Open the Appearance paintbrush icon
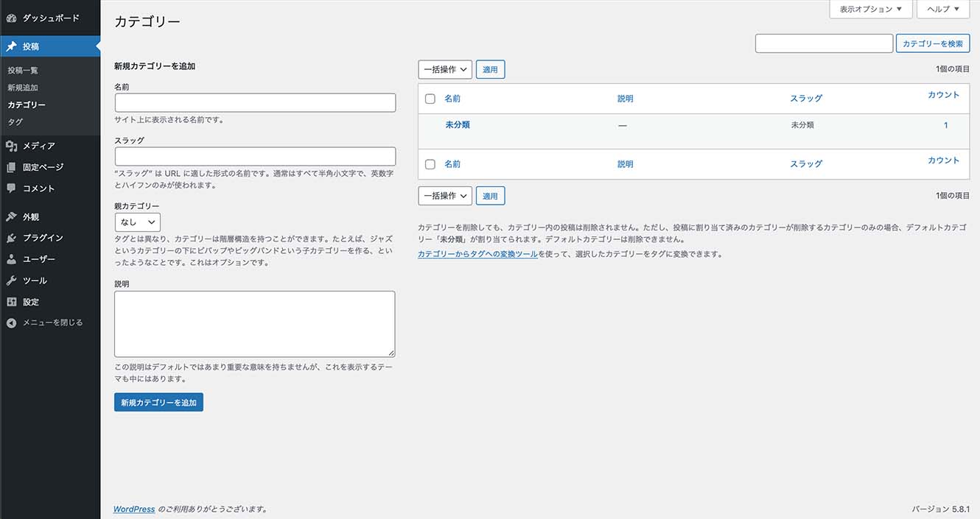 pyautogui.click(x=11, y=217)
